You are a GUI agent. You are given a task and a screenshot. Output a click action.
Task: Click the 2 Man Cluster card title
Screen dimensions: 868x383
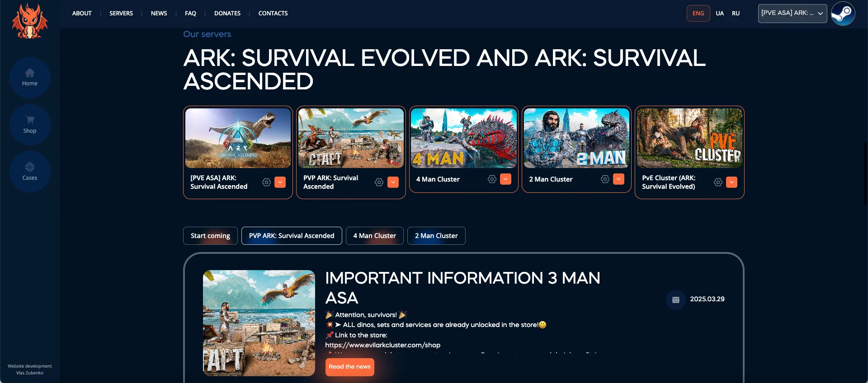coord(551,179)
